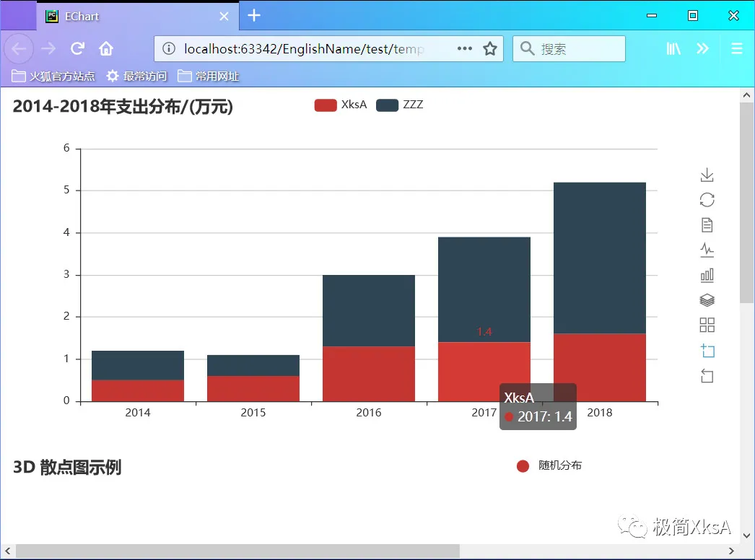Open the data view document icon
The image size is (755, 560).
coord(707,225)
